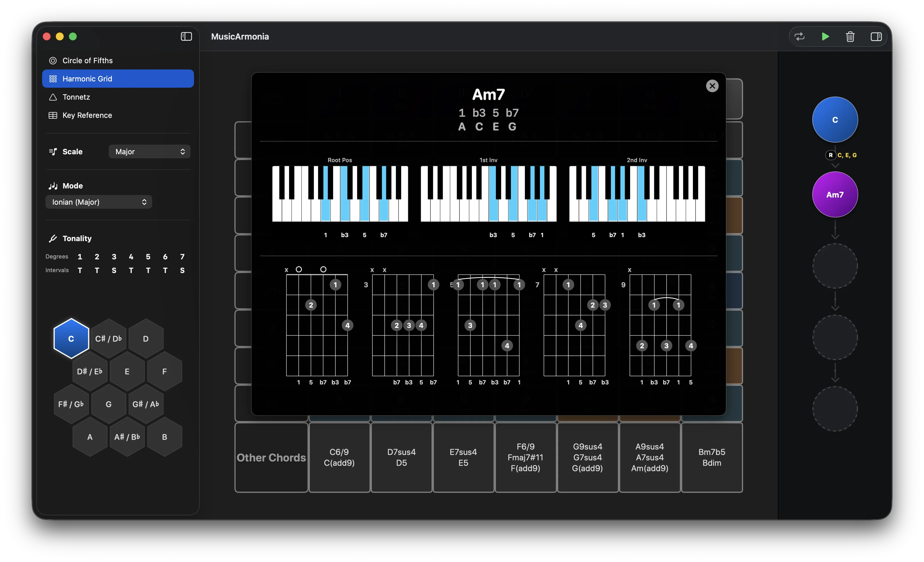924x562 pixels.
Task: Click the 2nd Inv piano keyboard
Action: click(637, 194)
